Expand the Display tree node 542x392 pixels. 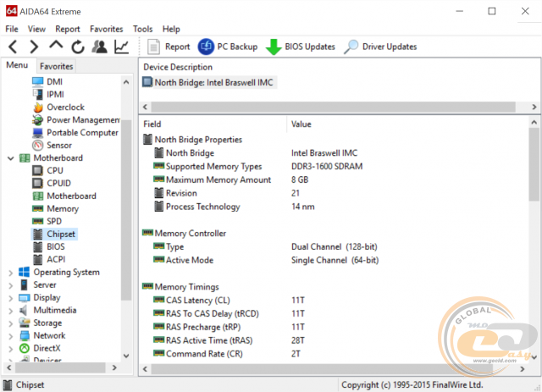point(11,298)
